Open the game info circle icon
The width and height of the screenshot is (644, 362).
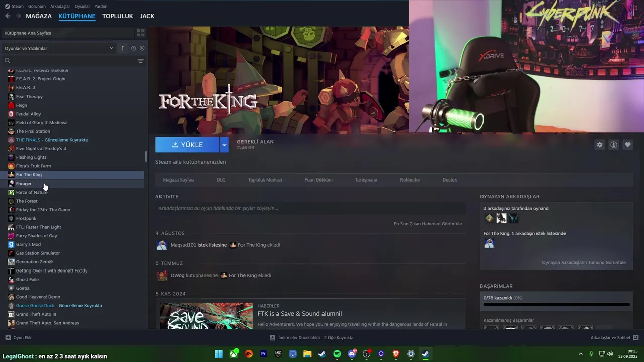(x=614, y=145)
